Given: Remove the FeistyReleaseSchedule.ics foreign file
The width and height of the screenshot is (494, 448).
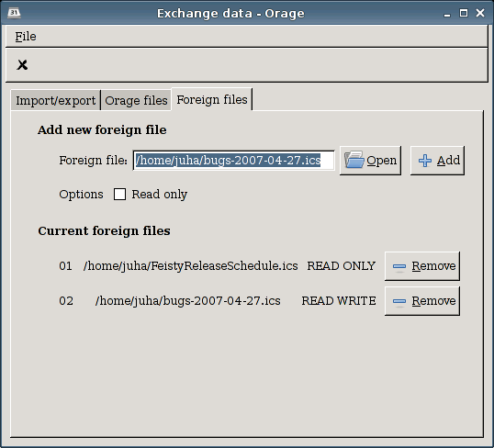Looking at the screenshot, I should click(422, 266).
